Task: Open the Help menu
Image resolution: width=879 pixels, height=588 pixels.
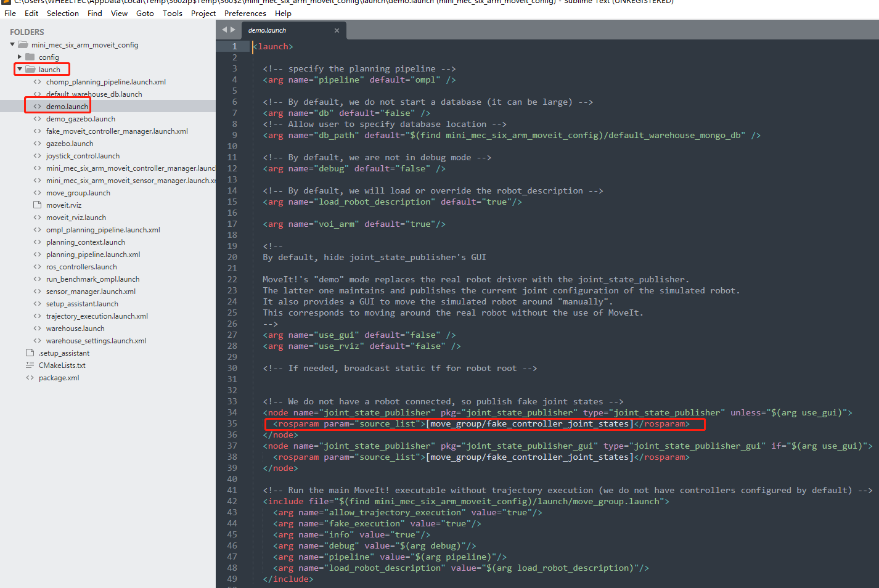Action: (283, 13)
